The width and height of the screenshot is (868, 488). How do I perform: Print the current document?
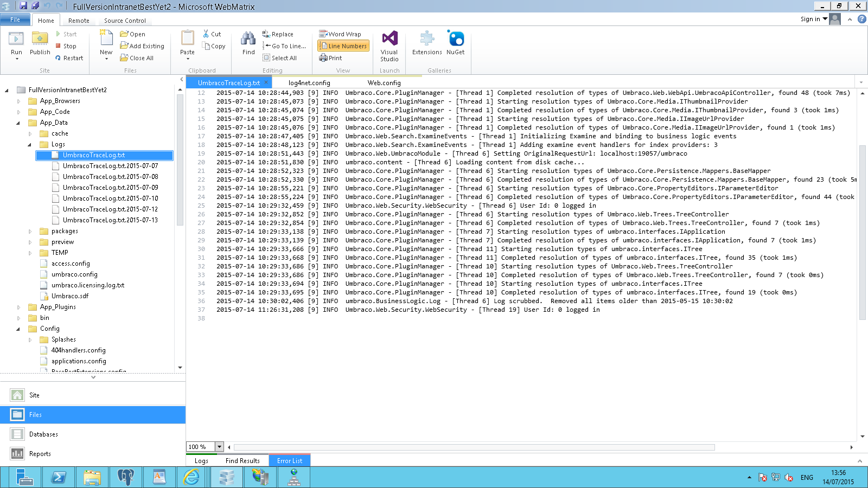(x=330, y=58)
